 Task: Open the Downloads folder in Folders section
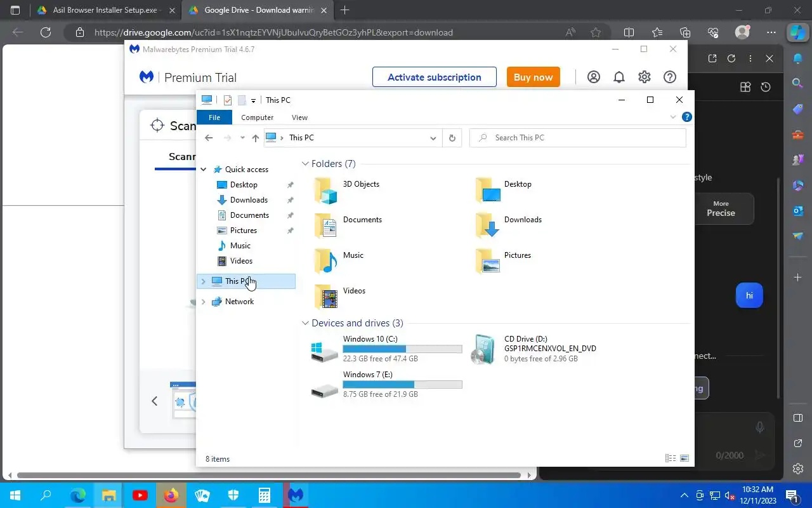pos(509,226)
